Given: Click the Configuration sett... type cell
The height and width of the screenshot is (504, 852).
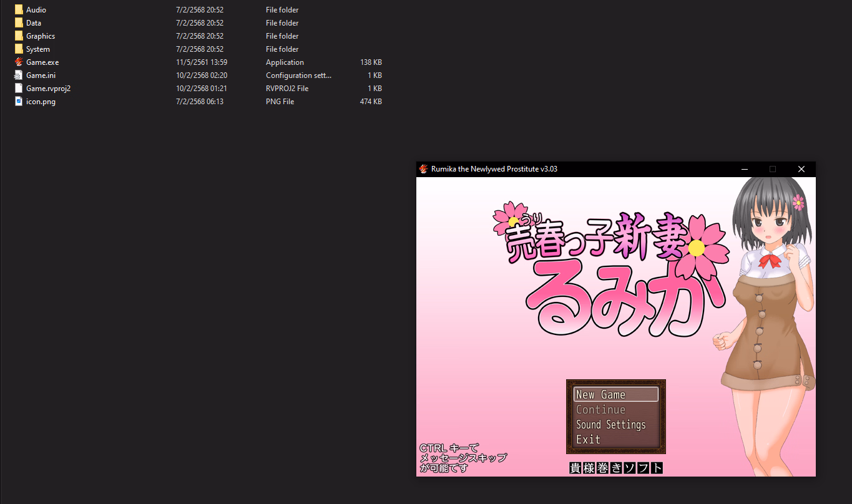Looking at the screenshot, I should pyautogui.click(x=299, y=75).
